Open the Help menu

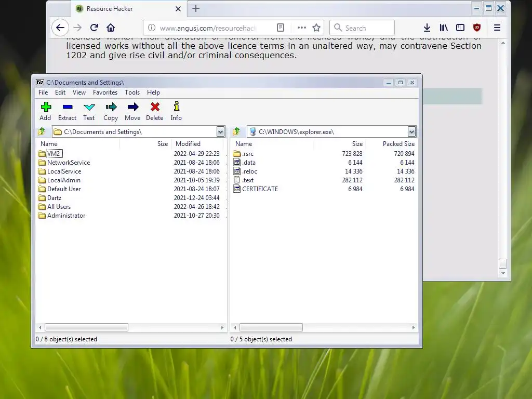click(x=153, y=92)
